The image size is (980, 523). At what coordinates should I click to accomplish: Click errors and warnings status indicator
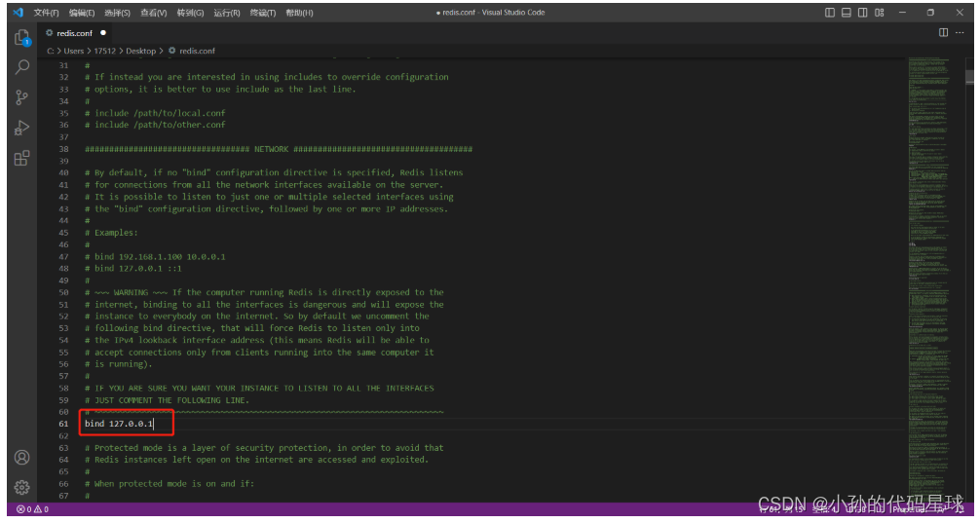(x=32, y=509)
